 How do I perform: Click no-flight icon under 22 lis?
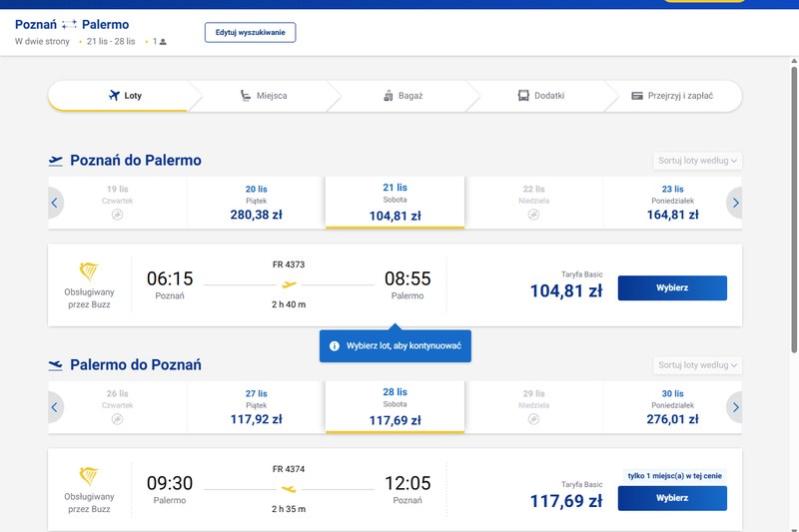(533, 215)
